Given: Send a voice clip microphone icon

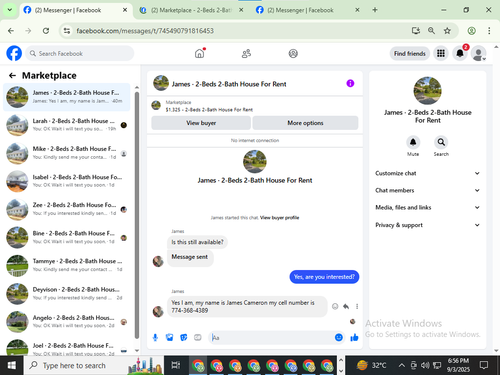Looking at the screenshot, I should pyautogui.click(x=155, y=338).
